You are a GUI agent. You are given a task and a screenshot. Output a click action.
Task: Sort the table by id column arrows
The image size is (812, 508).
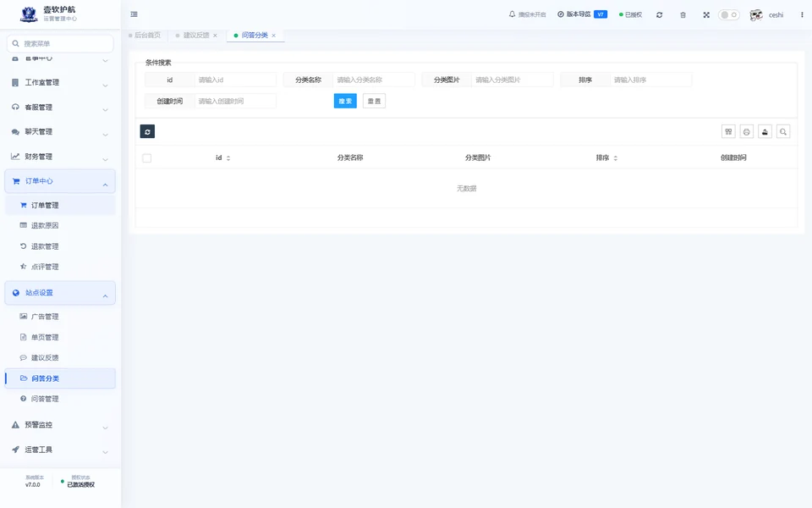point(228,158)
